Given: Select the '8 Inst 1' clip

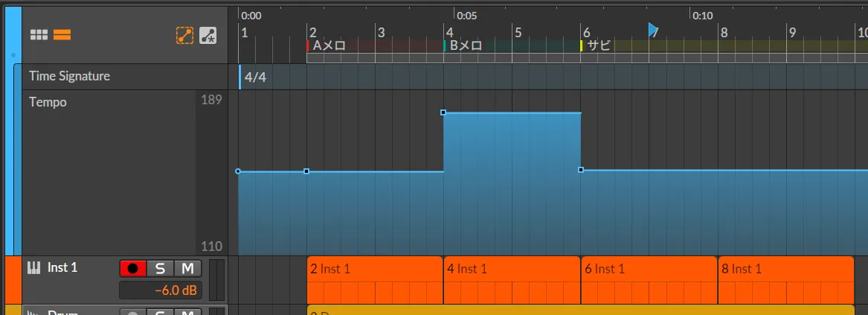Looking at the screenshot, I should tap(785, 269).
